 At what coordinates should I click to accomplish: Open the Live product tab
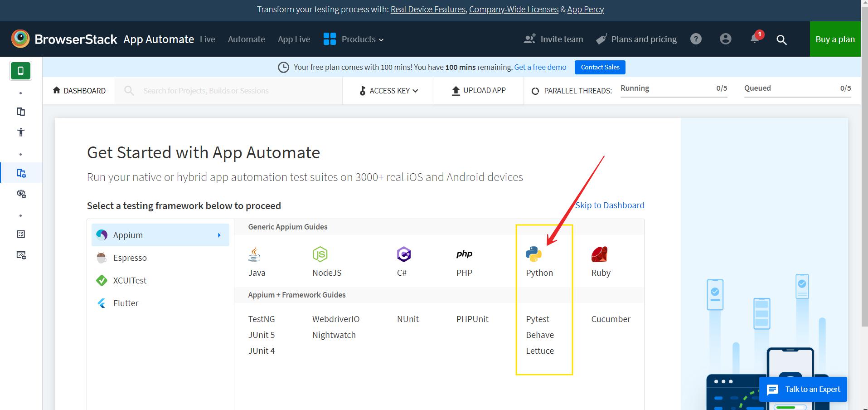[208, 39]
